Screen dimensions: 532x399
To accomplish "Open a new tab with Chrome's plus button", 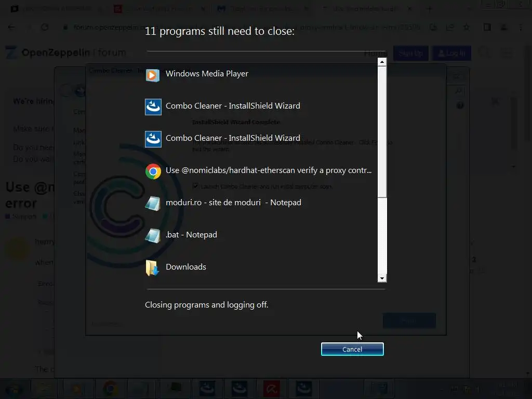I will [429, 9].
